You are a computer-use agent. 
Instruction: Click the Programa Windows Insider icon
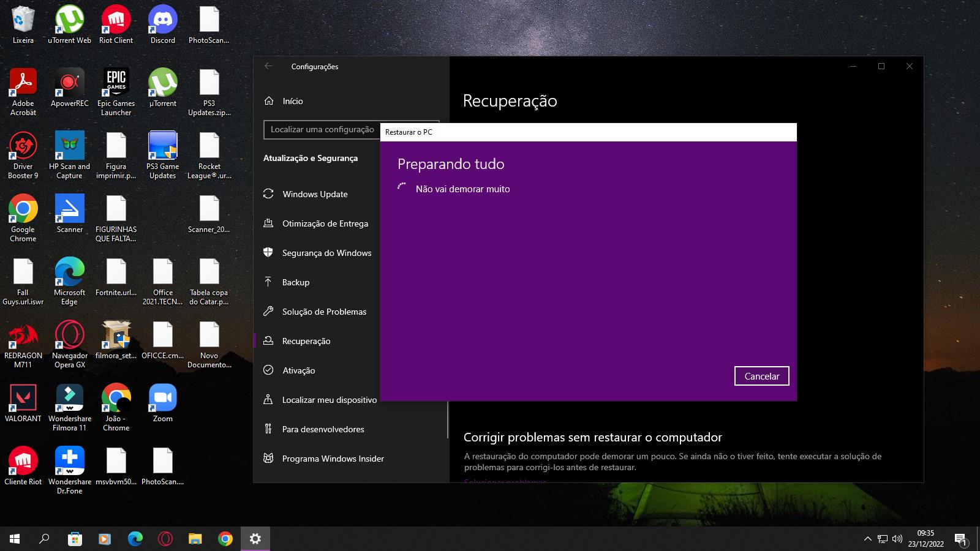coord(268,459)
